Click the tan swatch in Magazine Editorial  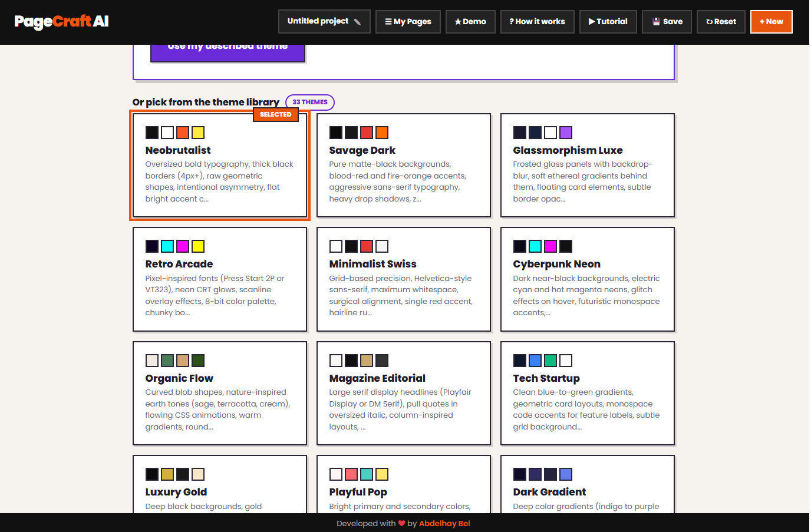(x=367, y=361)
